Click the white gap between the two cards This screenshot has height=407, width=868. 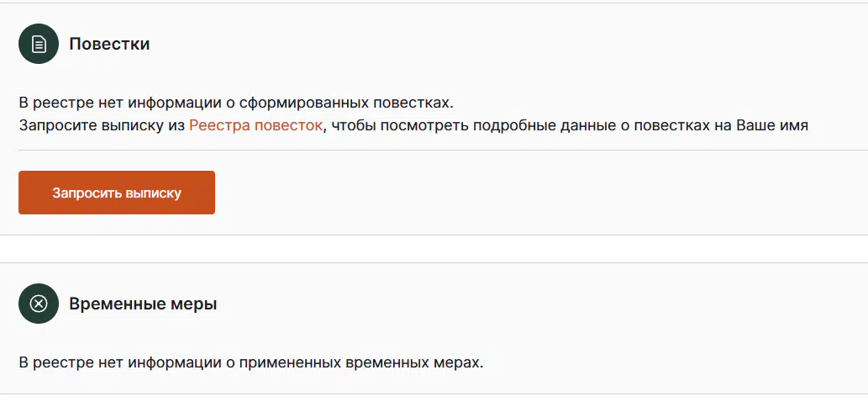[x=434, y=249]
